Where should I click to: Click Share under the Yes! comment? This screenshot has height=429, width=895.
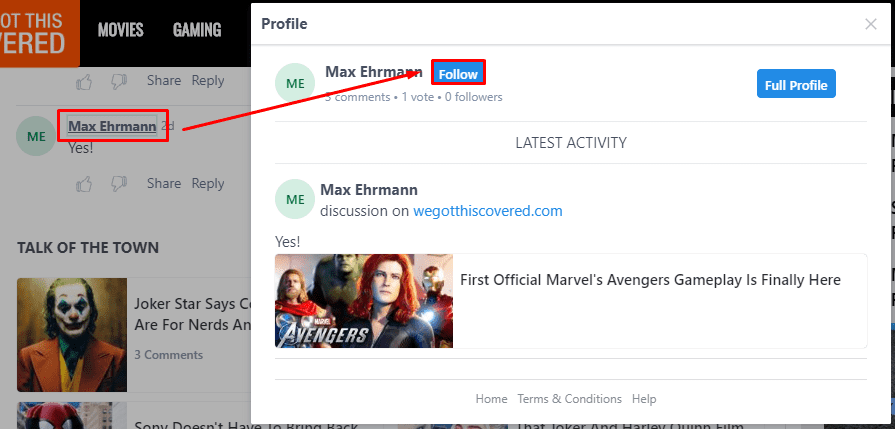pos(164,183)
